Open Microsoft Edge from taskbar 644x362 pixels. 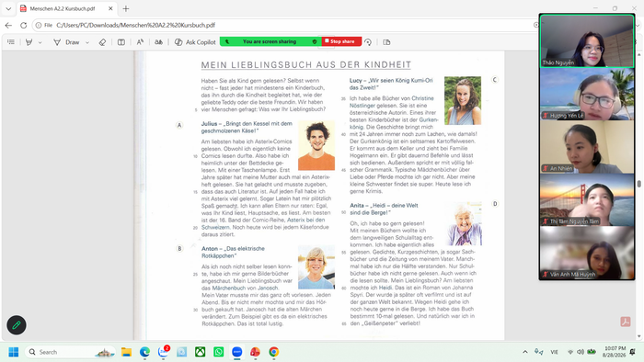144,352
